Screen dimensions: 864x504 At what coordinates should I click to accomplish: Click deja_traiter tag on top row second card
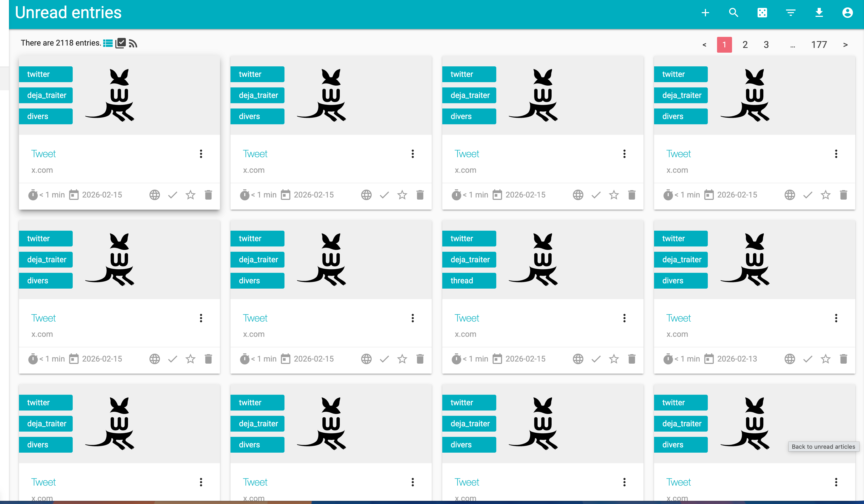[257, 95]
